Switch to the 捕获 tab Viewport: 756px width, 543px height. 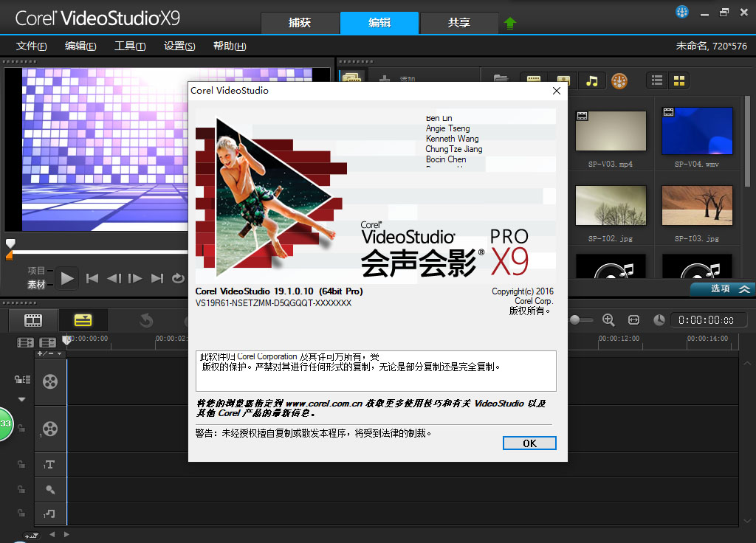[x=300, y=23]
